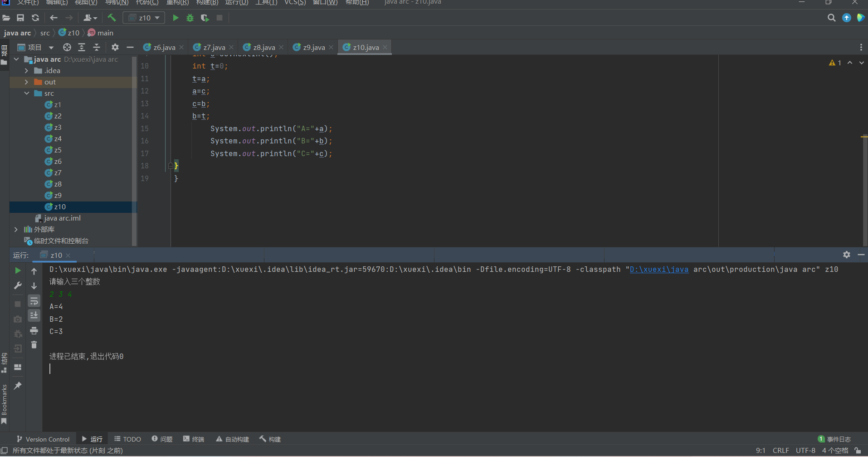
Task: Expand the out folder
Action: coord(26,82)
